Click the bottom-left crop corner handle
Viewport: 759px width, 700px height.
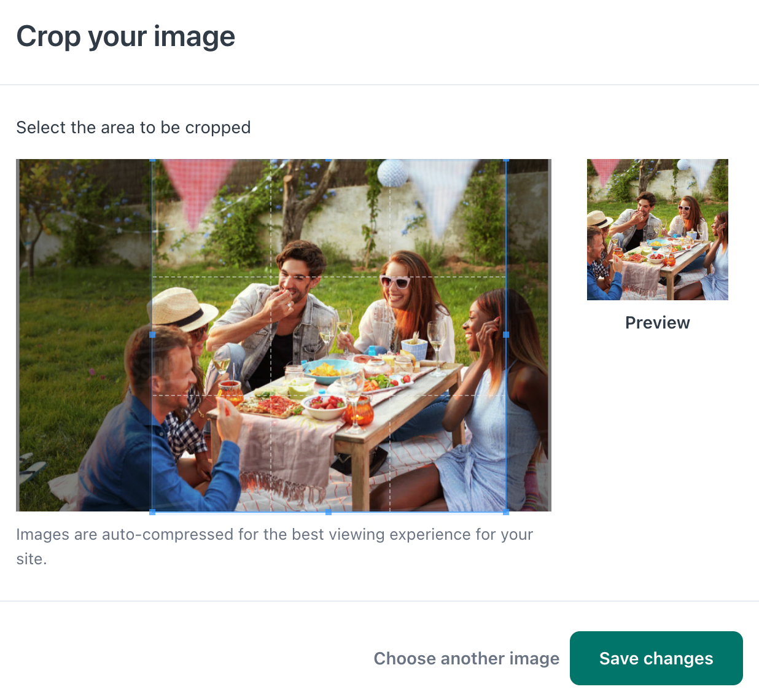(152, 511)
